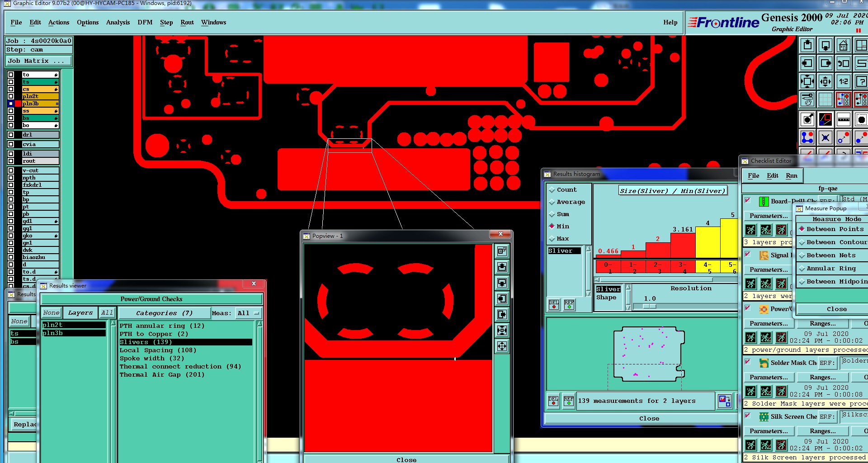Click the None button in Results viewer
Viewport: 868px width, 463px height.
click(x=51, y=313)
